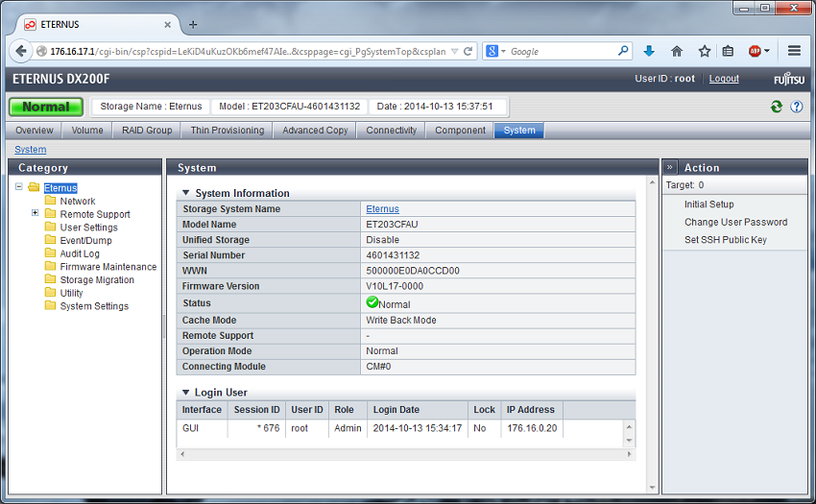
Task: Click the firmware version V10L17-0000 value
Action: [395, 286]
